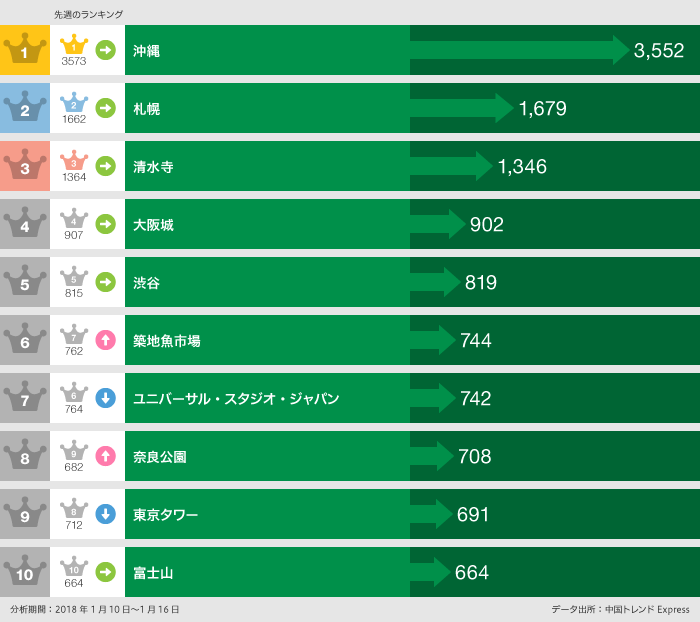The height and width of the screenshot is (622, 700).
Task: Click the 渋谷 bar value 819
Action: [480, 283]
